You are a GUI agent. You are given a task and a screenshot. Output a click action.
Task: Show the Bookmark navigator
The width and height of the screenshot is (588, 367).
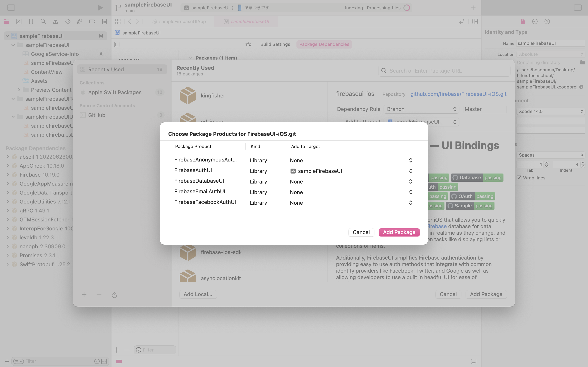pos(31,21)
